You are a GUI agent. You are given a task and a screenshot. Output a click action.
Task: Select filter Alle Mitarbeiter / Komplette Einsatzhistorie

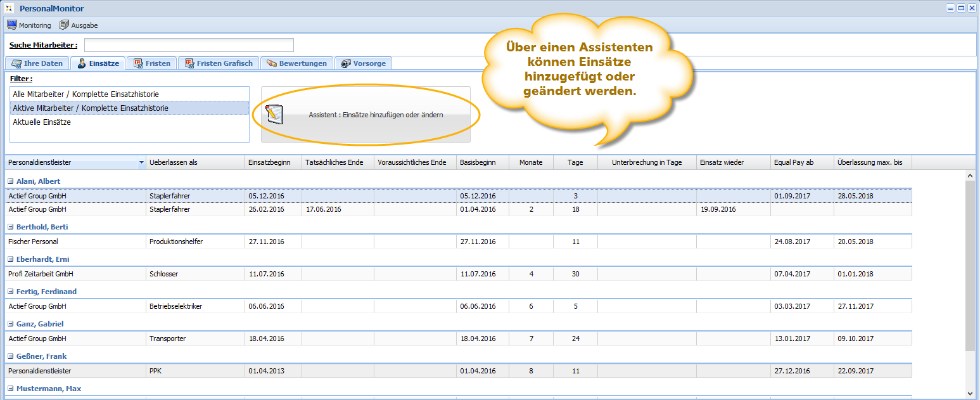click(x=86, y=94)
